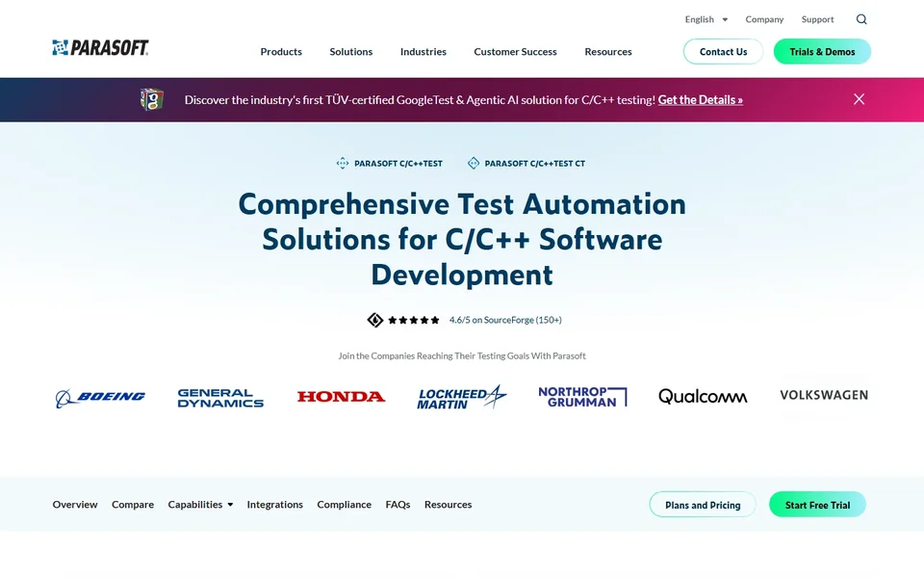
Task: Click the Support link
Action: tap(817, 19)
